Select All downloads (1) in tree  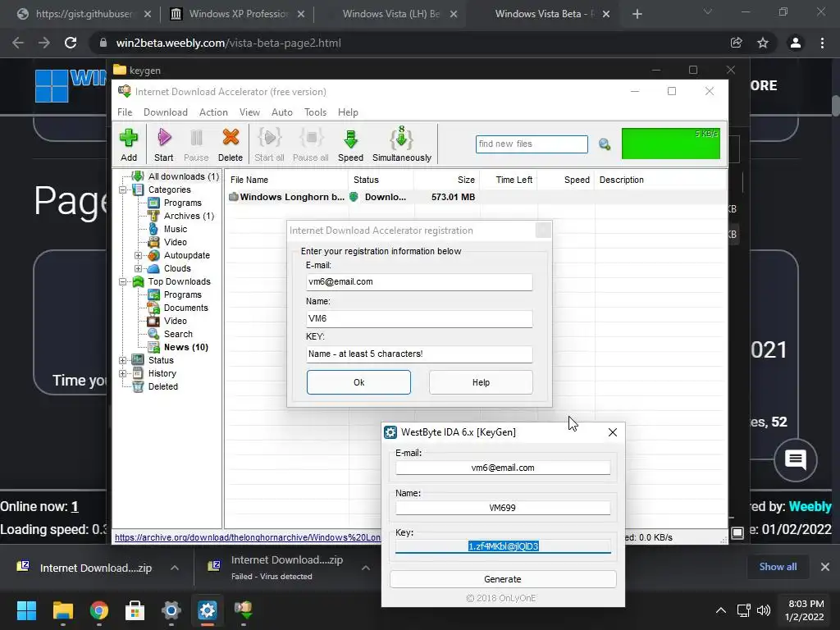click(183, 176)
